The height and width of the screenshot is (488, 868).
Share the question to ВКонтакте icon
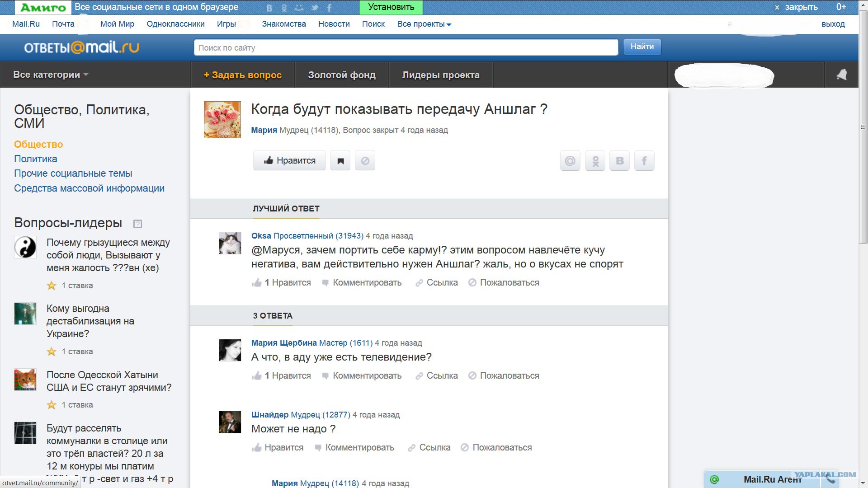(620, 161)
